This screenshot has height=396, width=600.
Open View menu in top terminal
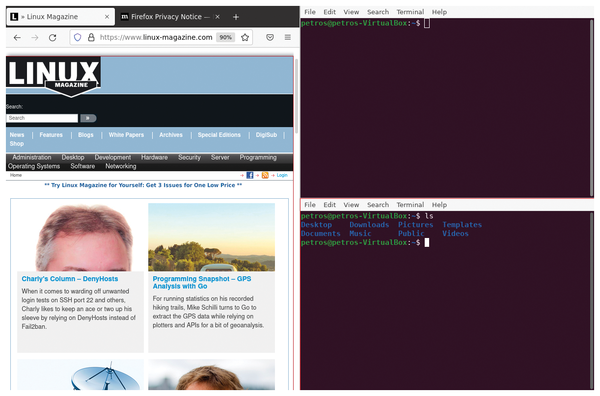point(351,12)
